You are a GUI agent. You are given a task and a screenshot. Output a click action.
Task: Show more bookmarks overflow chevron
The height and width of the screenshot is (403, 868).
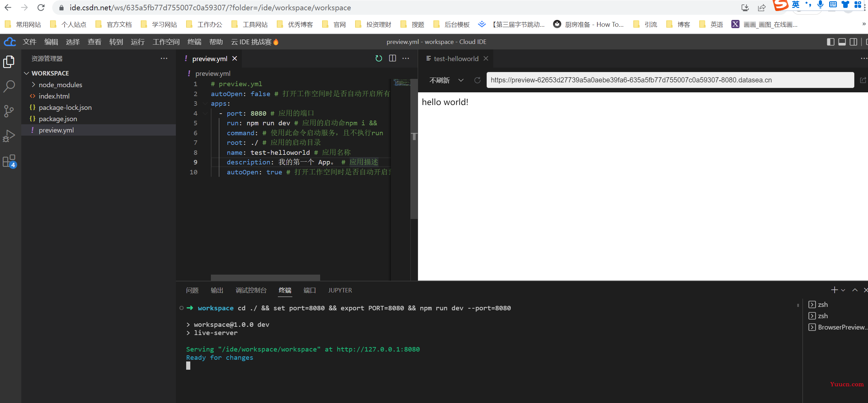point(864,24)
